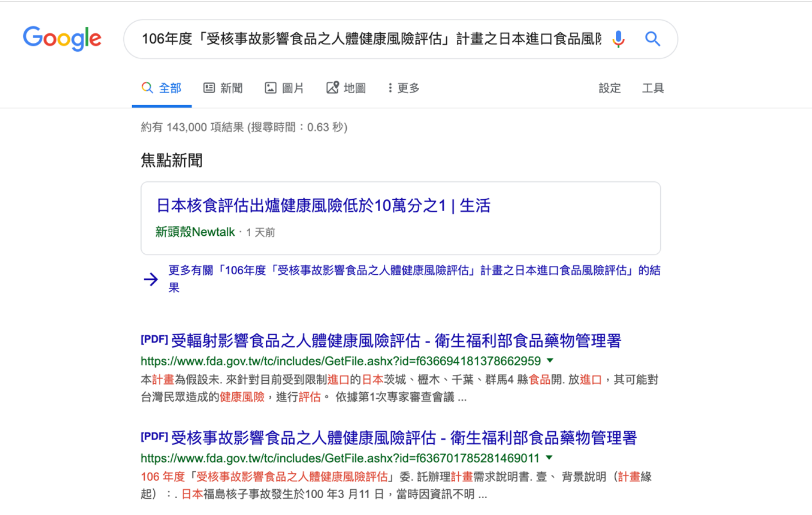The image size is (812, 515).
Task: Open the 日本核食評估出爐 news headline
Action: tap(323, 206)
